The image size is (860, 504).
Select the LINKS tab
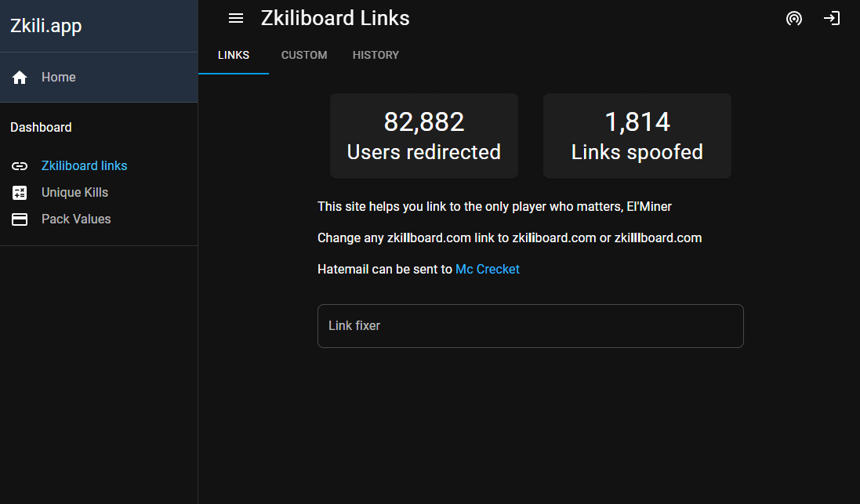click(233, 55)
